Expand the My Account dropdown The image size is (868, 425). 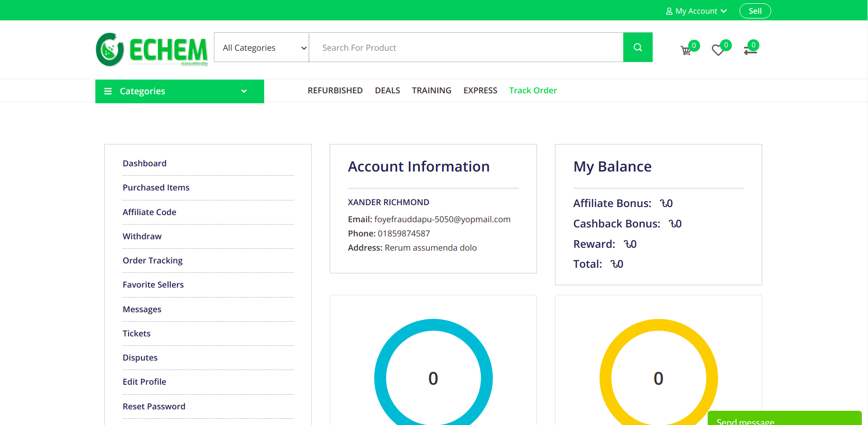tap(696, 11)
